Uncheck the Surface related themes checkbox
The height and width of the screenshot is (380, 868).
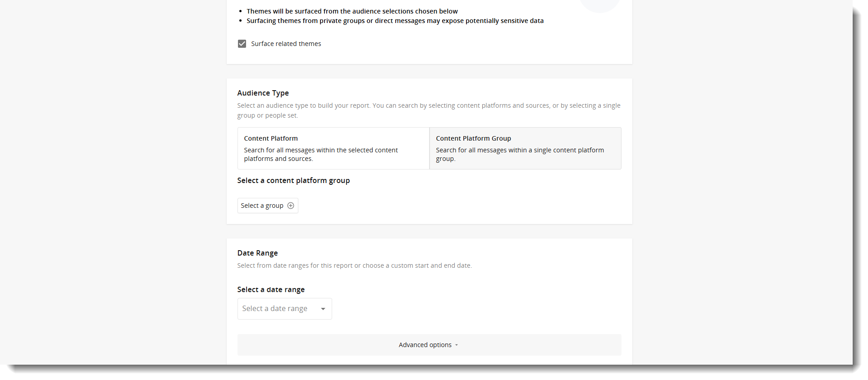pyautogui.click(x=242, y=44)
